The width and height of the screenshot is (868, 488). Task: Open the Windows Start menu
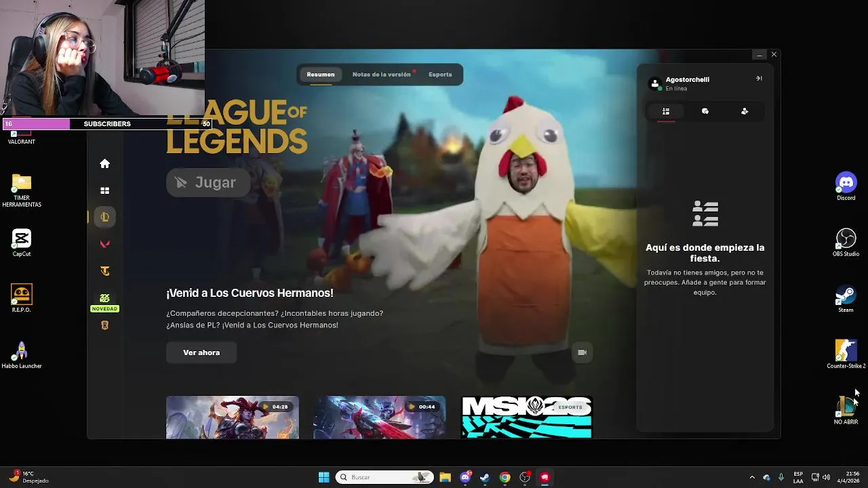pyautogui.click(x=323, y=477)
